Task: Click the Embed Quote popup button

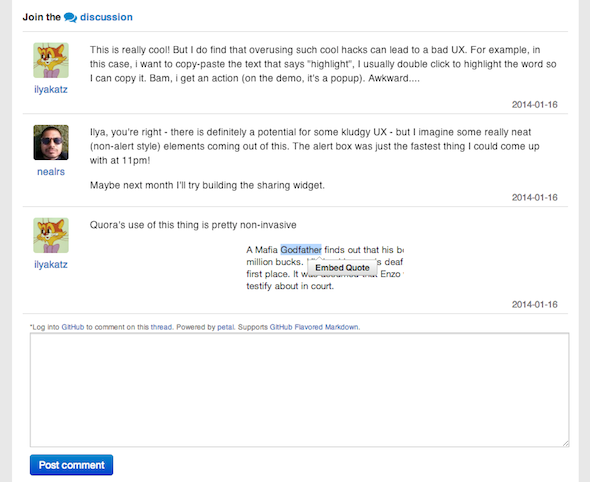Action: pyautogui.click(x=342, y=268)
